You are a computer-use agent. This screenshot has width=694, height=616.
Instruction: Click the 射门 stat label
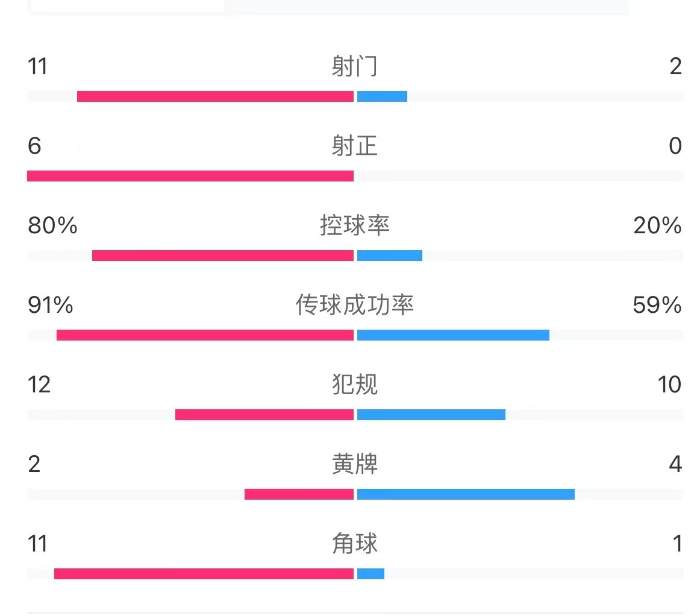tap(354, 66)
